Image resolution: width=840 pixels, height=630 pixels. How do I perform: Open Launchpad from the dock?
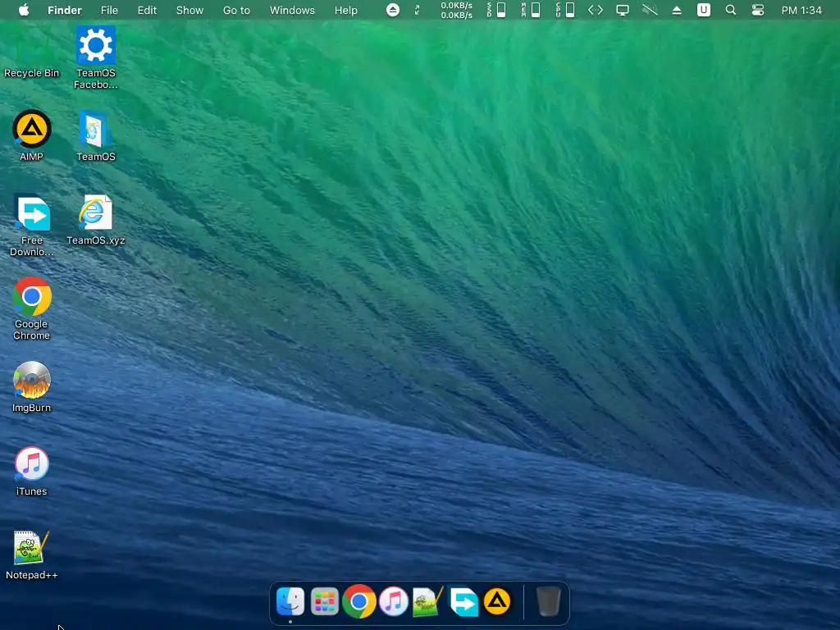325,601
